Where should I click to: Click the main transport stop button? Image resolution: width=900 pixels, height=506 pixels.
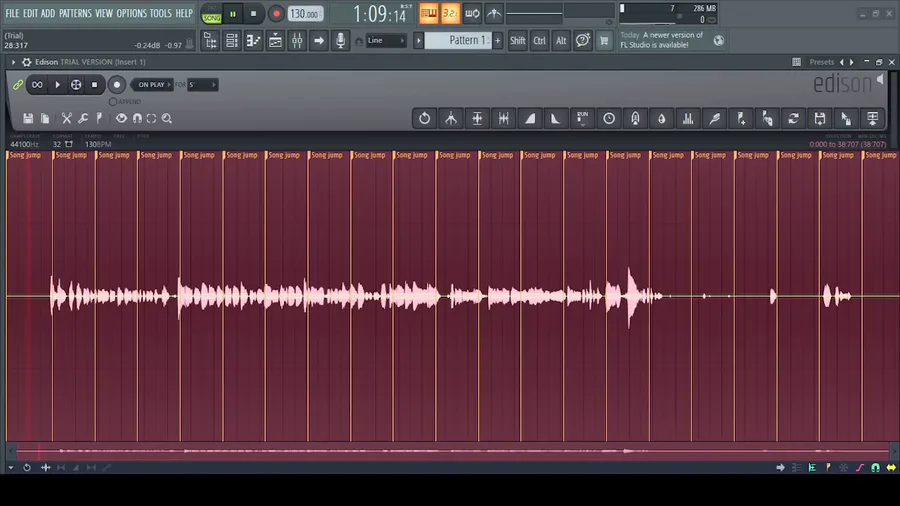tap(253, 14)
